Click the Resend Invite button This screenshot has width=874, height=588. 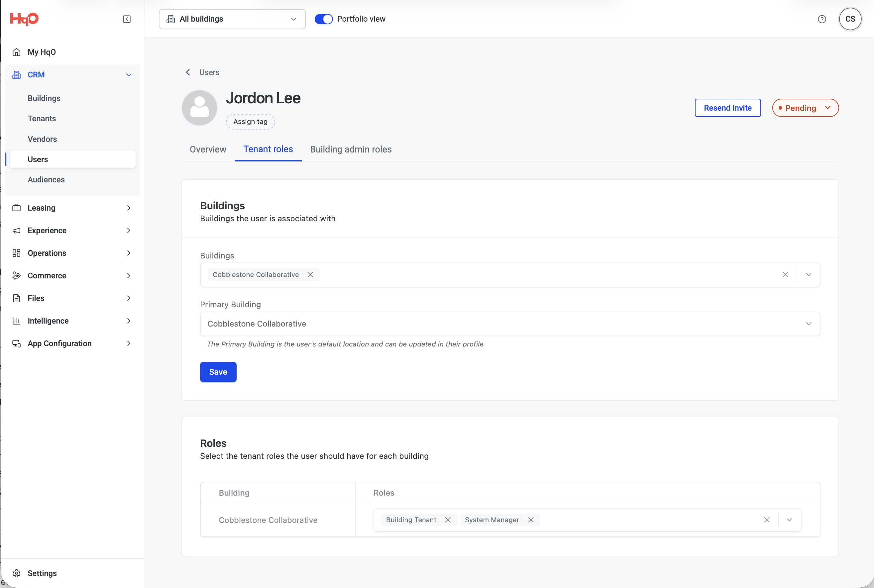click(x=728, y=108)
